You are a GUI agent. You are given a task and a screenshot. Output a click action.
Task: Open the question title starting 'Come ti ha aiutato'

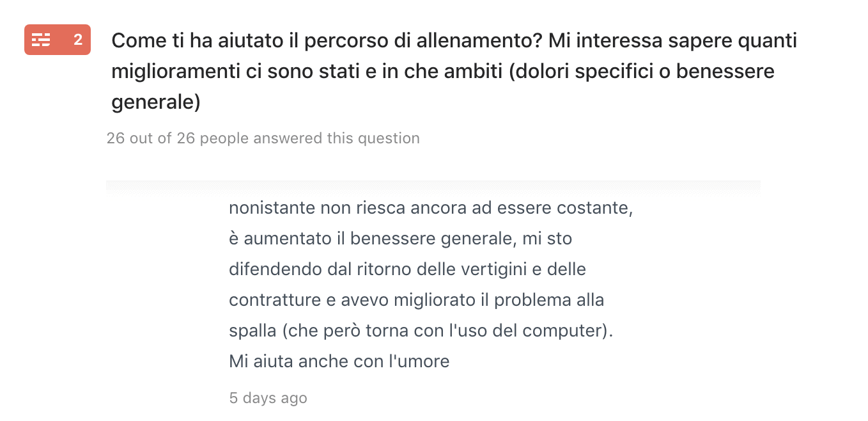(454, 71)
